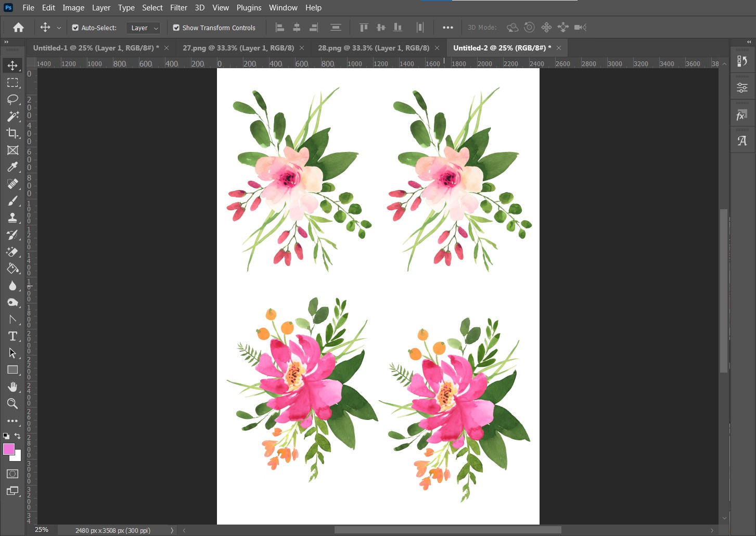
Task: Toggle the Auto-Select checkbox
Action: [75, 27]
